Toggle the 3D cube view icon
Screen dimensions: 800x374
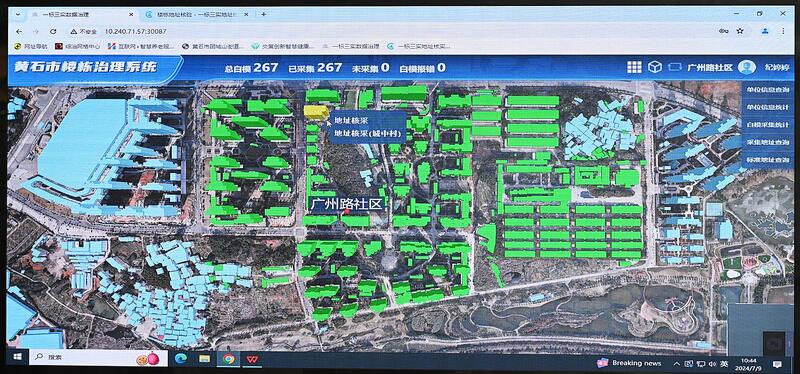click(655, 67)
